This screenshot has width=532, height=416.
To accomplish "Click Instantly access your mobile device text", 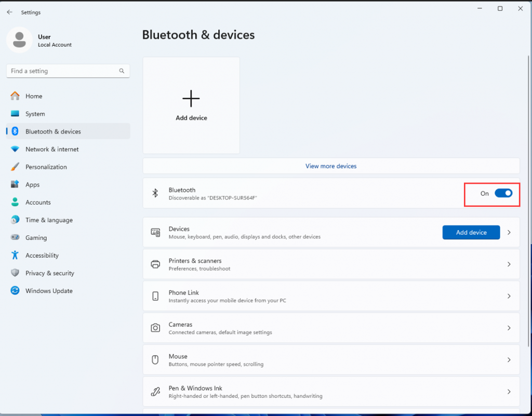I will click(x=228, y=300).
